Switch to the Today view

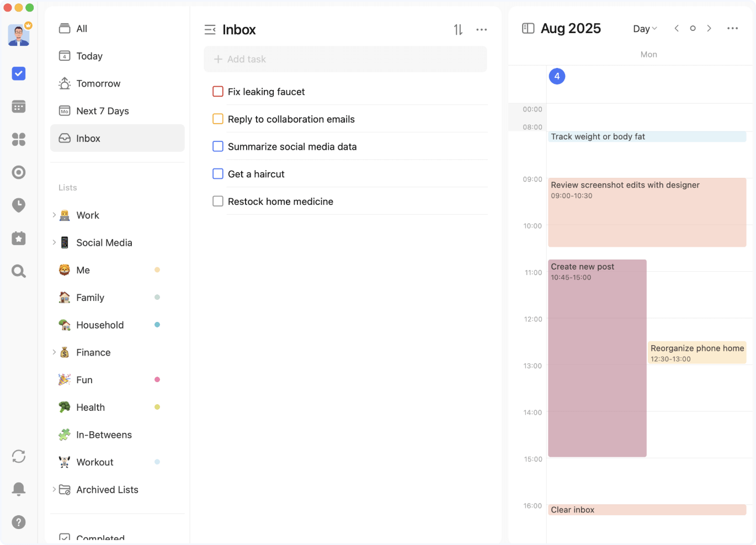(90, 56)
